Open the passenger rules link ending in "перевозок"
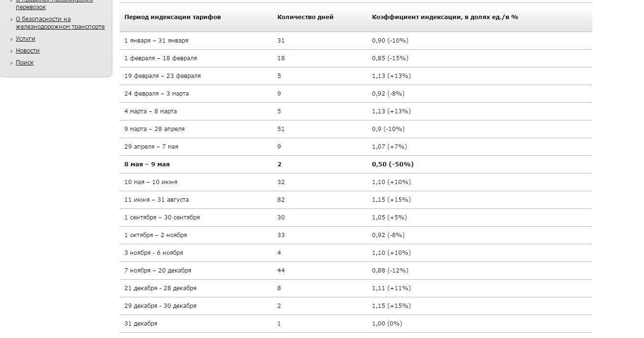The width and height of the screenshot is (644, 338). 31,7
